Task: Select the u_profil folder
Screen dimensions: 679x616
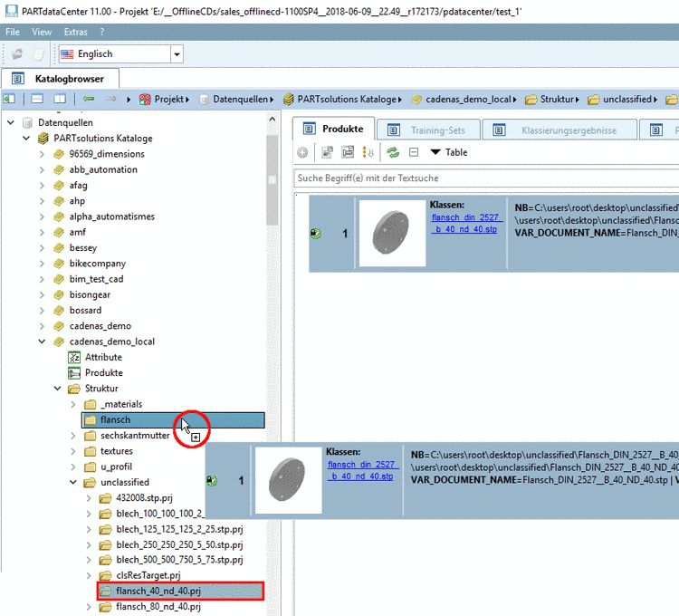Action: [116, 467]
